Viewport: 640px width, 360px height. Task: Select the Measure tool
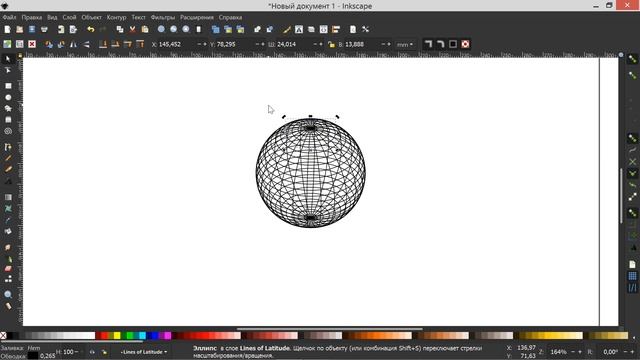tap(8, 306)
